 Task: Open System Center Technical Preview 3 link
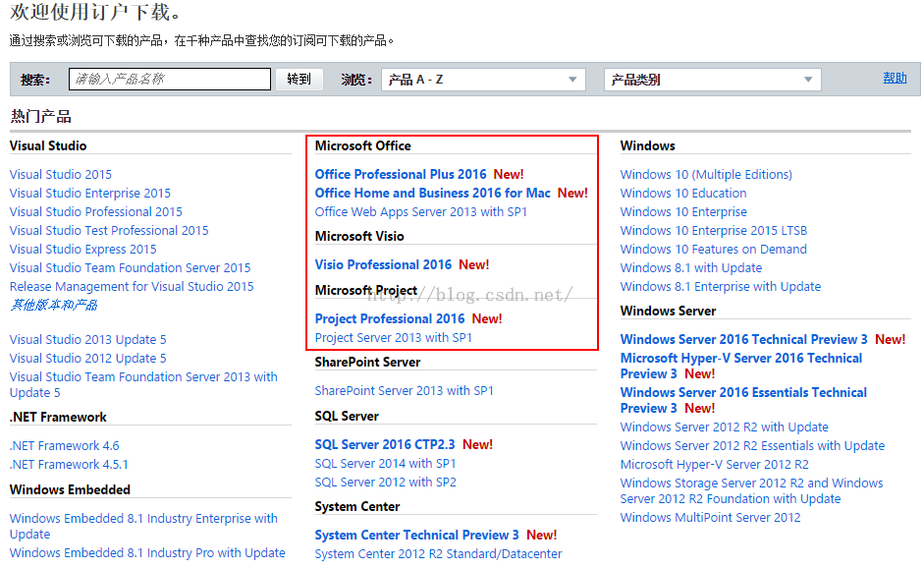tap(416, 536)
